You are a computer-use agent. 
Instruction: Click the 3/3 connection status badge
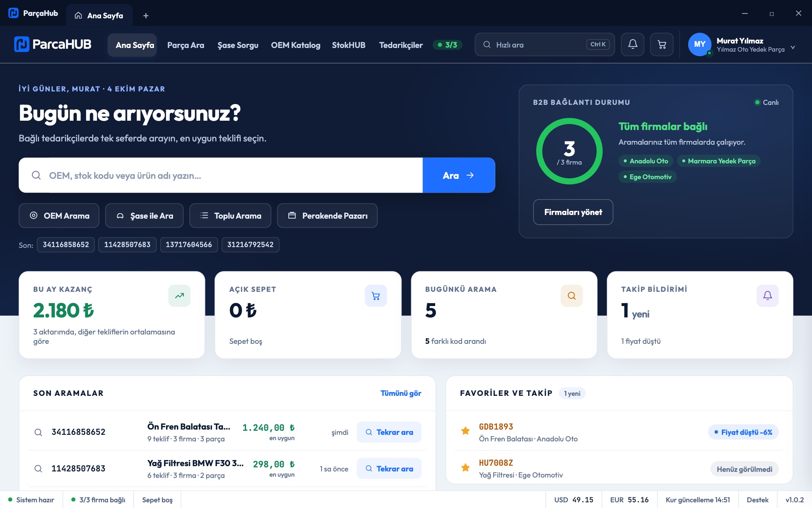447,45
